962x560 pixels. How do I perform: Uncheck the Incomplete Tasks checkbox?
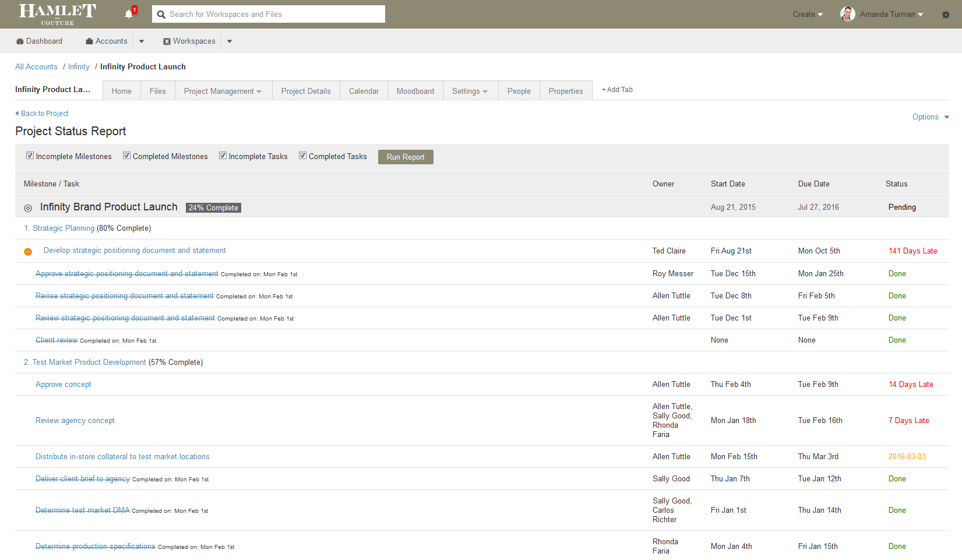coord(223,156)
